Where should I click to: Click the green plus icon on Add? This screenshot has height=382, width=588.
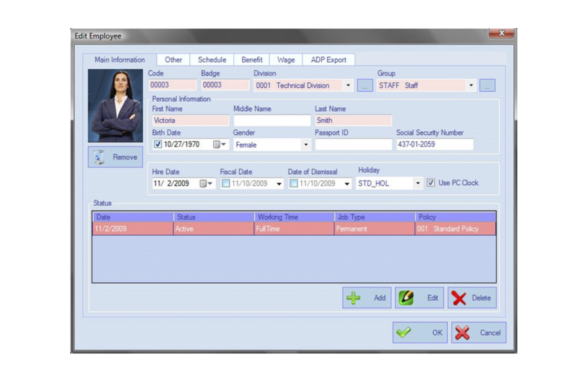(x=354, y=298)
